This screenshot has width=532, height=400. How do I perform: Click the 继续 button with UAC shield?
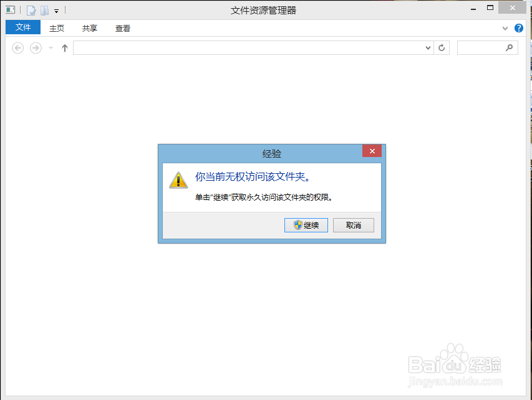[306, 225]
